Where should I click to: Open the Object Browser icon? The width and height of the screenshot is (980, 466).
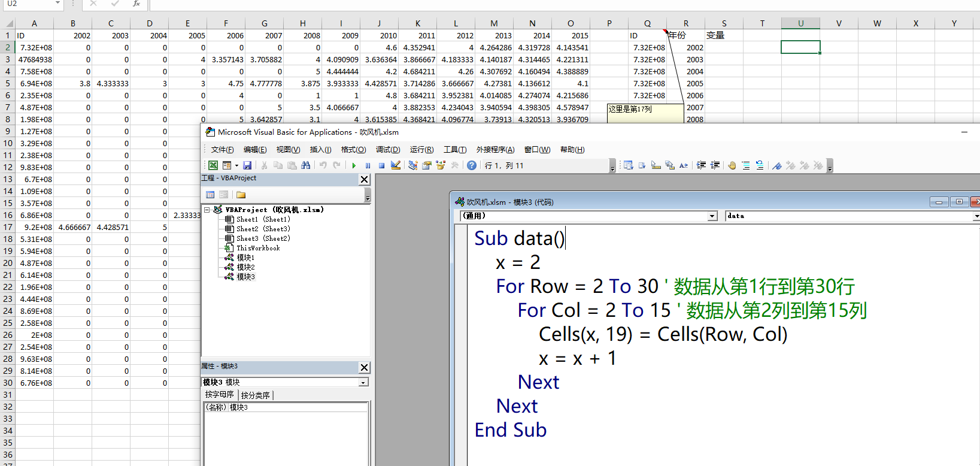441,165
